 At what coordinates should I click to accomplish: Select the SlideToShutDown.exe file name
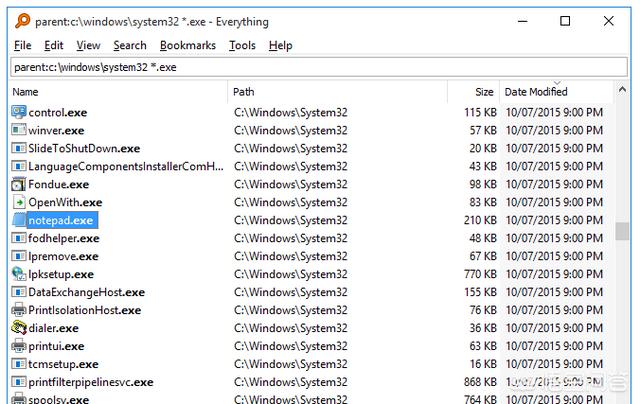pos(84,149)
